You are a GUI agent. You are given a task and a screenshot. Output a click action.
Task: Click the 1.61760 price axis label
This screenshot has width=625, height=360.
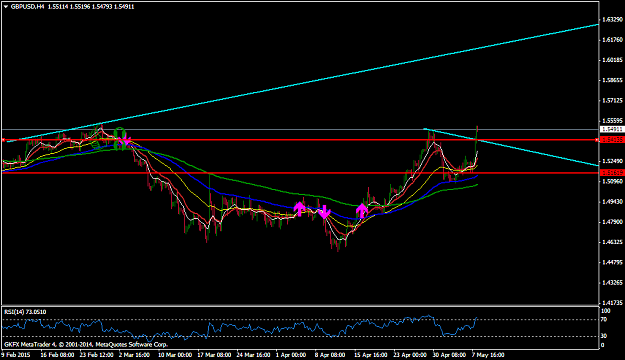(x=612, y=39)
